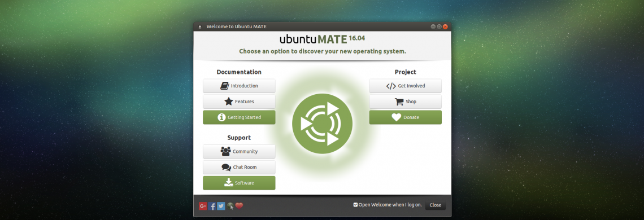Launch the Chat Room

click(x=239, y=167)
